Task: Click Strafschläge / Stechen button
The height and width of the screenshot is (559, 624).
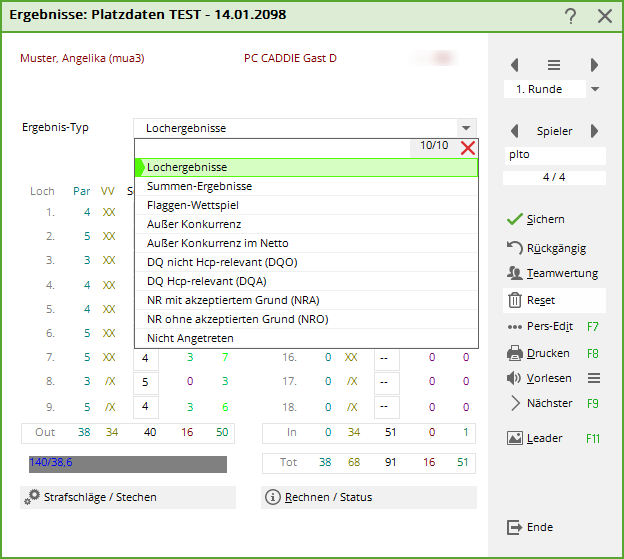Action: [128, 497]
